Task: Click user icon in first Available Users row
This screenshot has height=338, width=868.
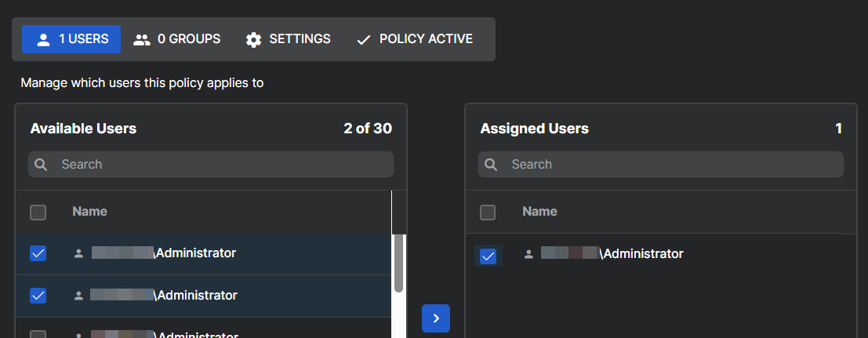Action: tap(78, 253)
